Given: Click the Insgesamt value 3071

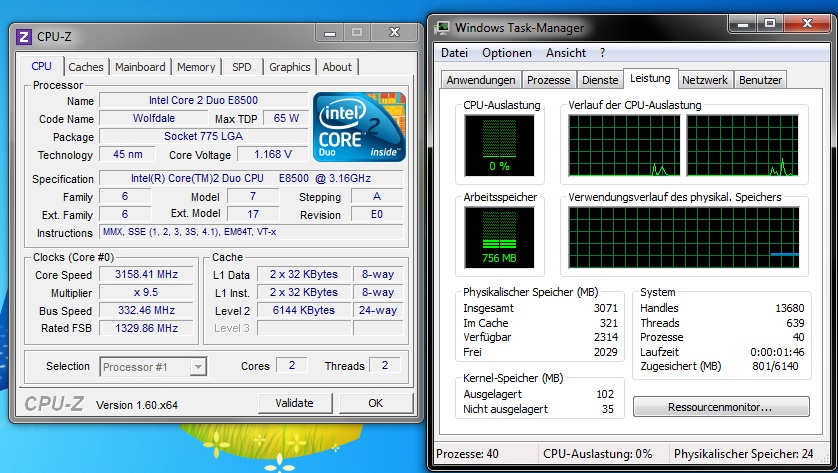Looking at the screenshot, I should (606, 308).
